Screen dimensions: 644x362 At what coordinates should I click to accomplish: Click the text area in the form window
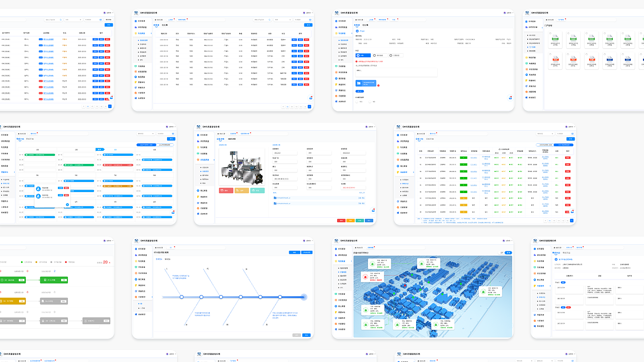(396, 72)
